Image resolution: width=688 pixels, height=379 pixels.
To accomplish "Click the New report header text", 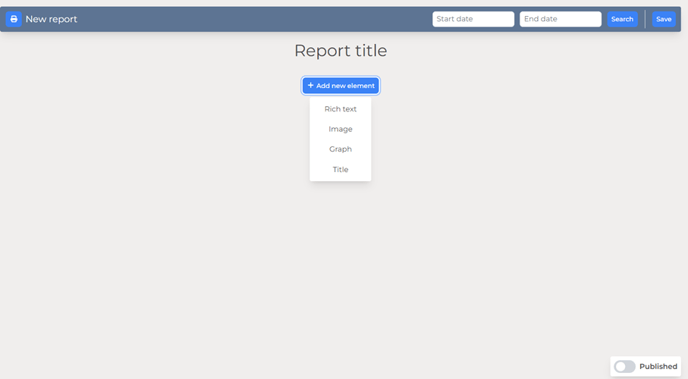I will 51,19.
